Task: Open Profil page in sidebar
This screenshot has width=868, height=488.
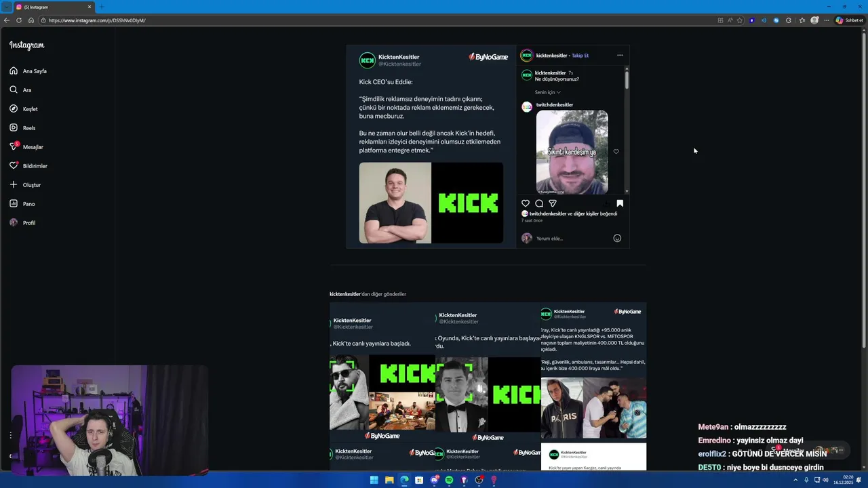Action: coord(22,223)
